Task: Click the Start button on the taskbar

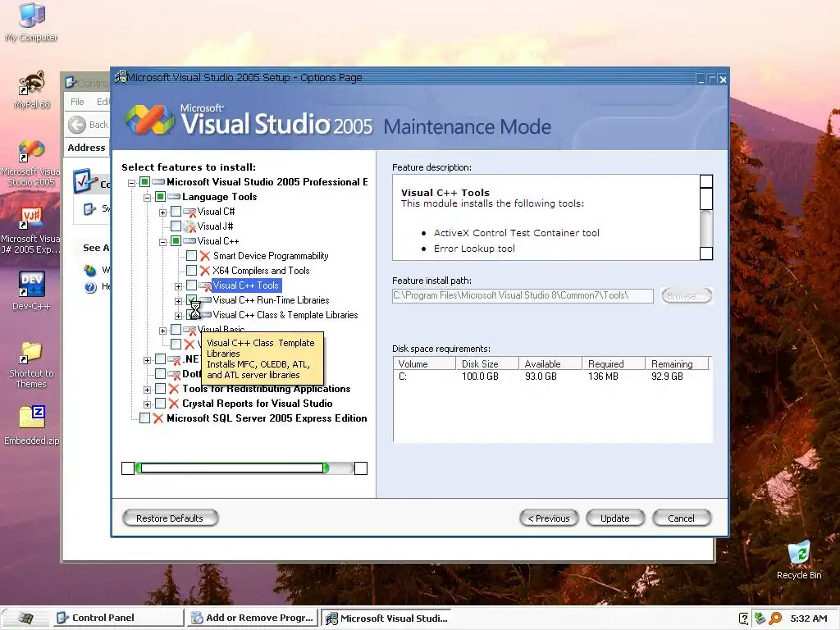Action: (x=25, y=619)
